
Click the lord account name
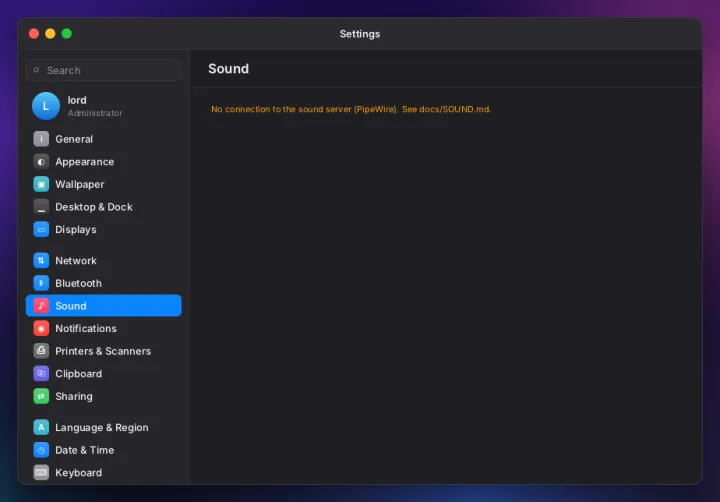pyautogui.click(x=77, y=100)
